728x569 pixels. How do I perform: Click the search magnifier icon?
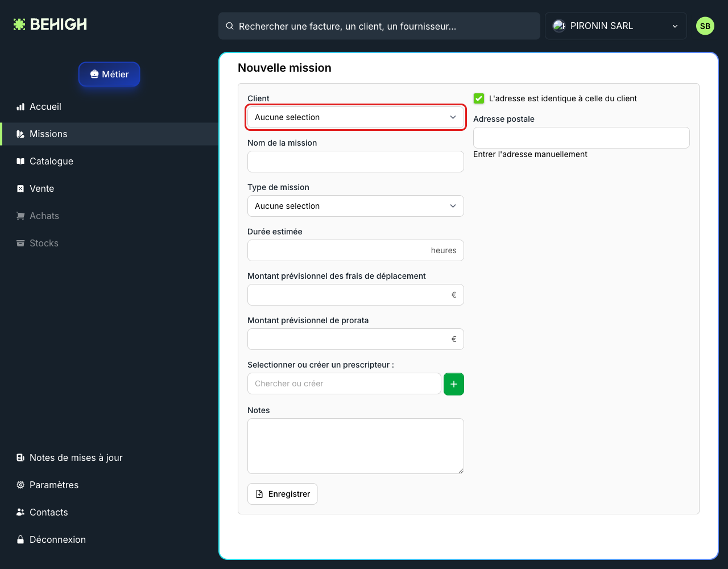[230, 26]
